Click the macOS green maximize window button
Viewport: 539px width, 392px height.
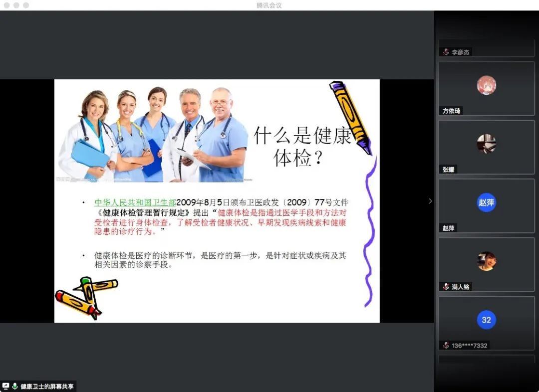pyautogui.click(x=26, y=5)
